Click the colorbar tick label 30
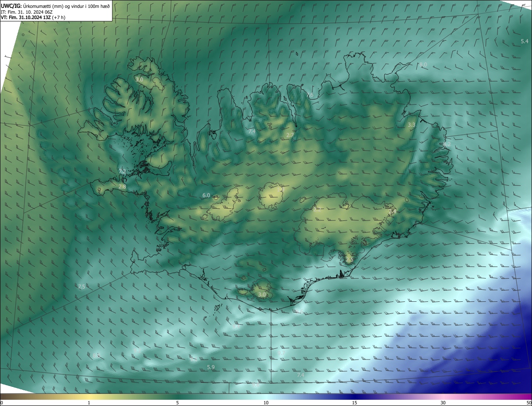The image size is (532, 406). 443,403
